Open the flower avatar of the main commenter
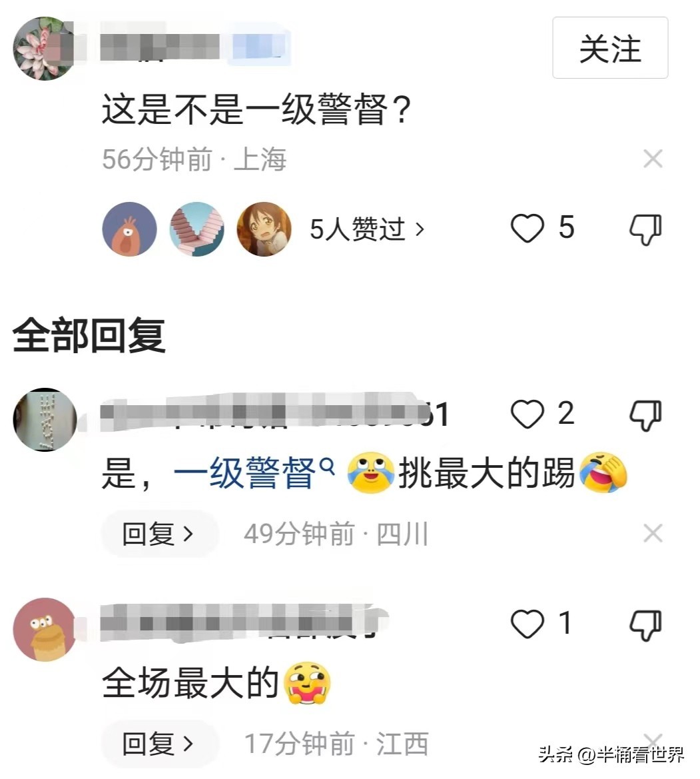Image resolution: width=700 pixels, height=779 pixels. (x=44, y=48)
